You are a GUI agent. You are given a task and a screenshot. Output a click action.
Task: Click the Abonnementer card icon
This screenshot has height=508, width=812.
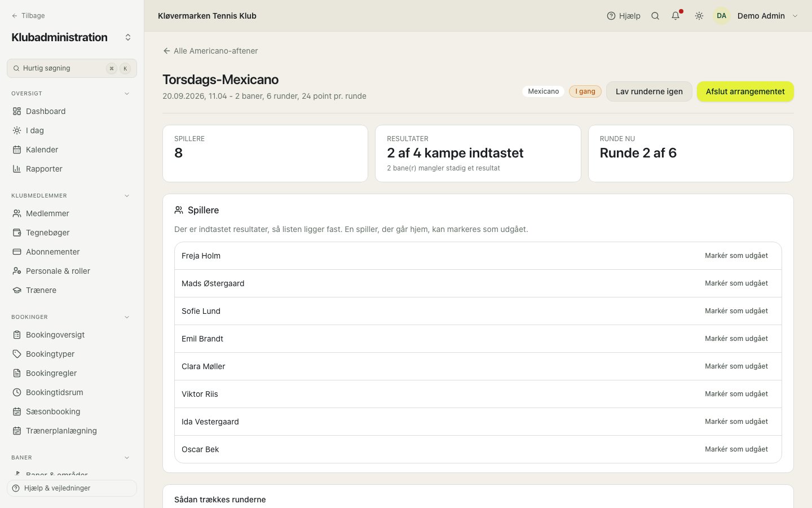click(17, 252)
